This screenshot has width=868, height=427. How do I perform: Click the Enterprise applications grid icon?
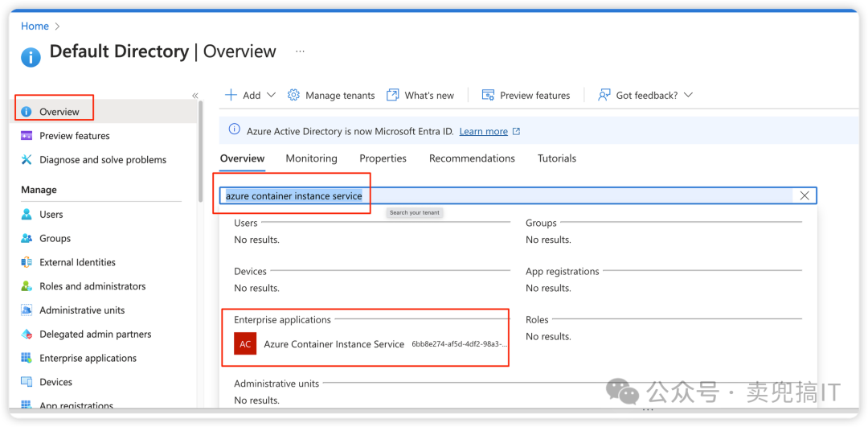(x=27, y=358)
